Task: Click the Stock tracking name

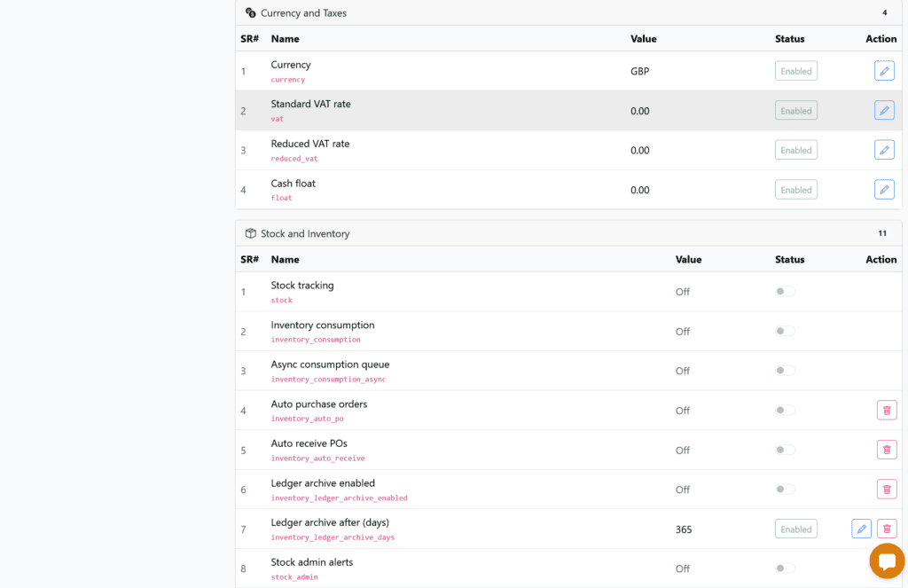Action: 302,285
